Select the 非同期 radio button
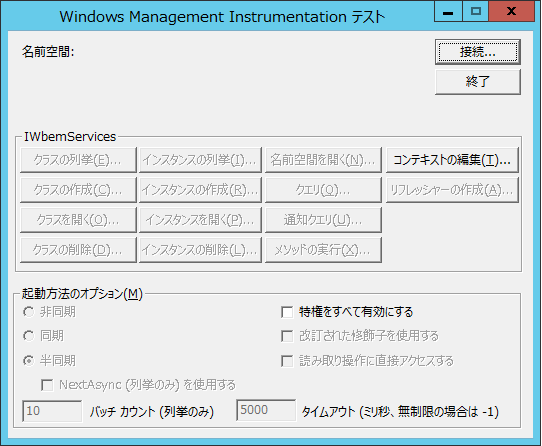Image resolution: width=542 pixels, height=446 pixels. [x=28, y=312]
